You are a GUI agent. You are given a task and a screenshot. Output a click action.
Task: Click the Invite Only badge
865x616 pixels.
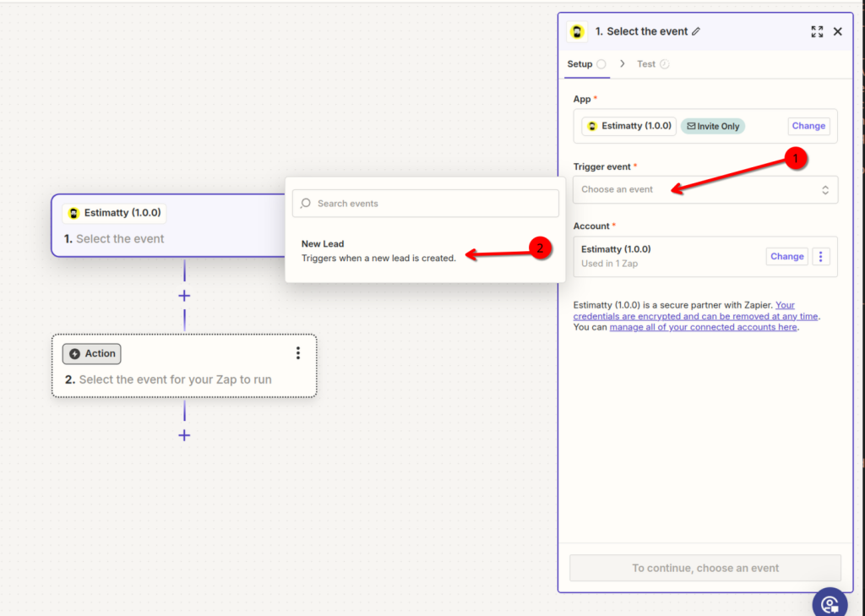pos(713,127)
